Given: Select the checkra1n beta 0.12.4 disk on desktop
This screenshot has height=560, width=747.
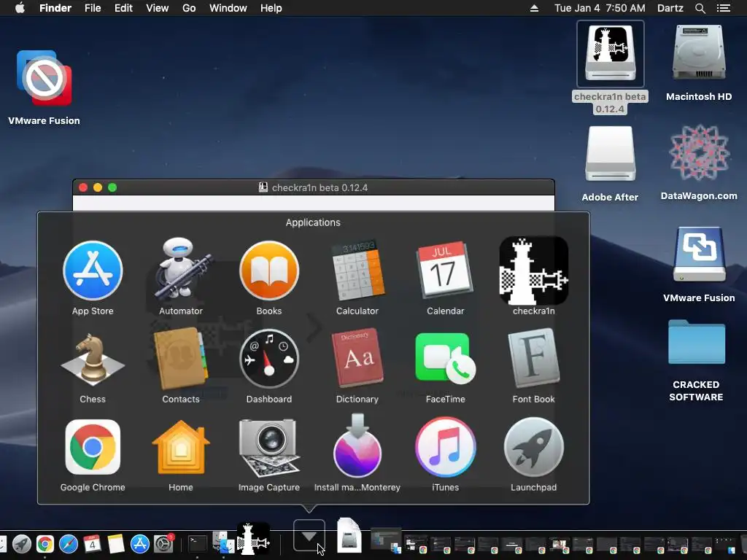Looking at the screenshot, I should (611, 53).
